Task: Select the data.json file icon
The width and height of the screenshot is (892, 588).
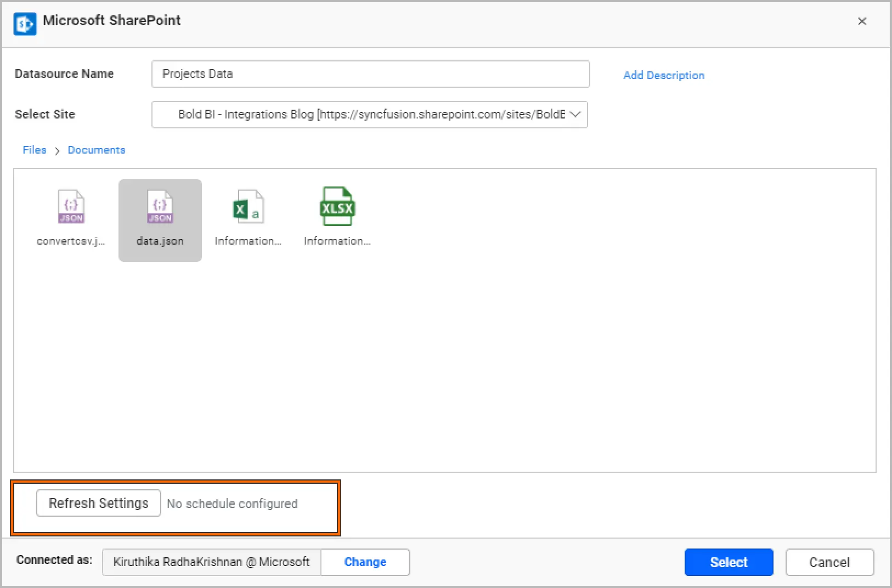Action: tap(160, 207)
